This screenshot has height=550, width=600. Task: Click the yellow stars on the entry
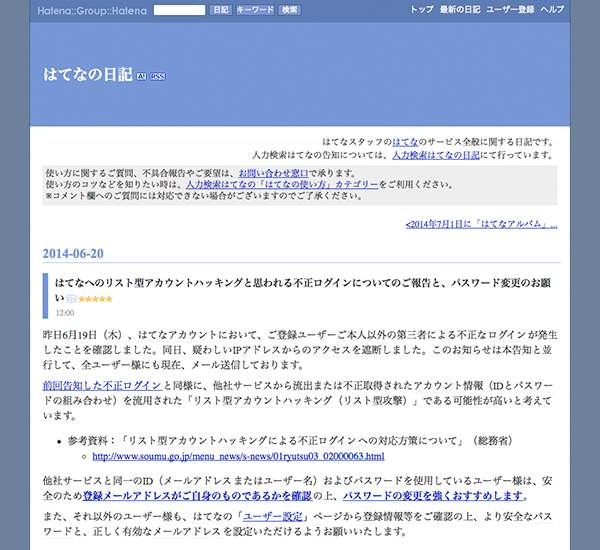coord(96,299)
